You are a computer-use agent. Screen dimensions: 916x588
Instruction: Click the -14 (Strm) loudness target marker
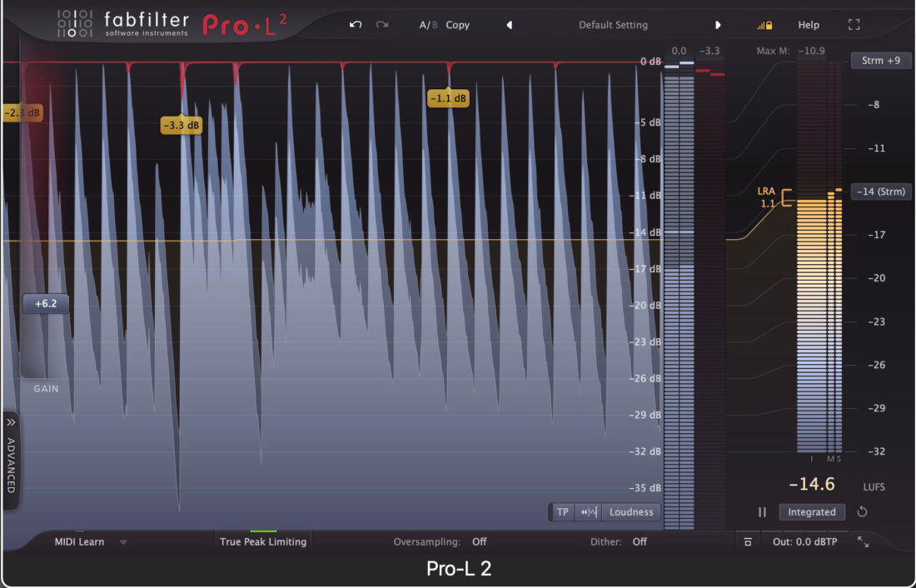(881, 191)
